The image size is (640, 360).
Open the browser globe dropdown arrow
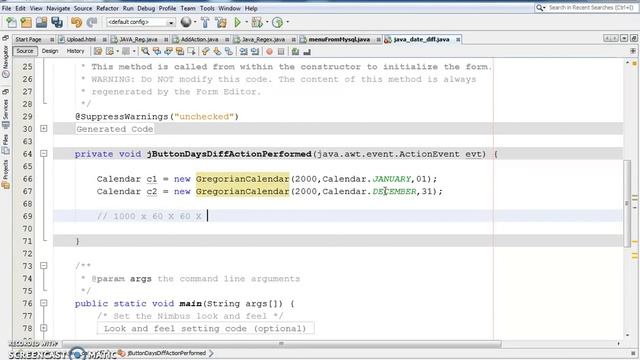tap(195, 22)
